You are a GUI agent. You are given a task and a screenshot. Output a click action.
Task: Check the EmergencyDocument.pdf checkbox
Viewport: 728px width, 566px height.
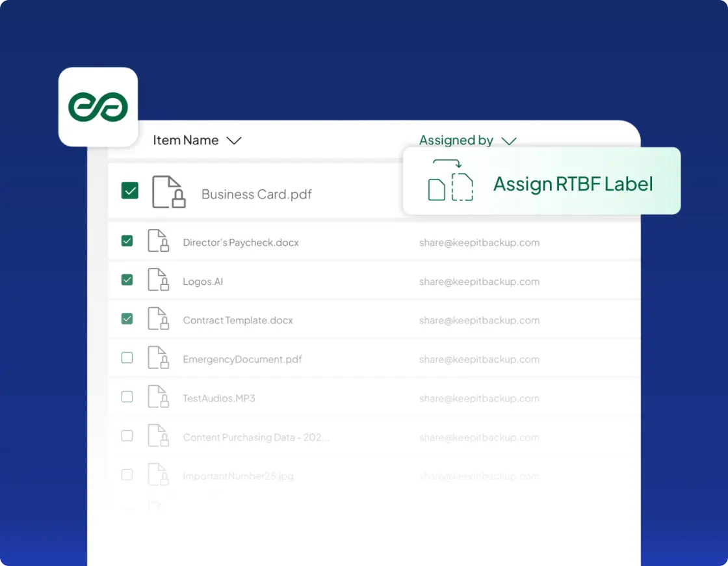[x=127, y=358]
